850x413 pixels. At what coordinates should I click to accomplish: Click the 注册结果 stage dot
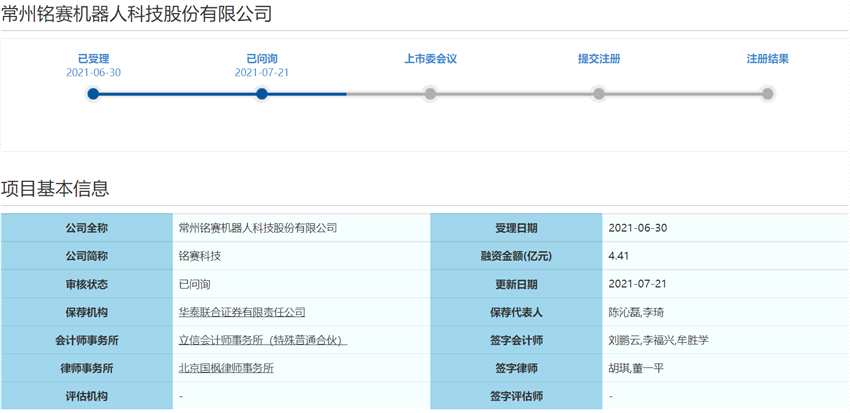[767, 94]
